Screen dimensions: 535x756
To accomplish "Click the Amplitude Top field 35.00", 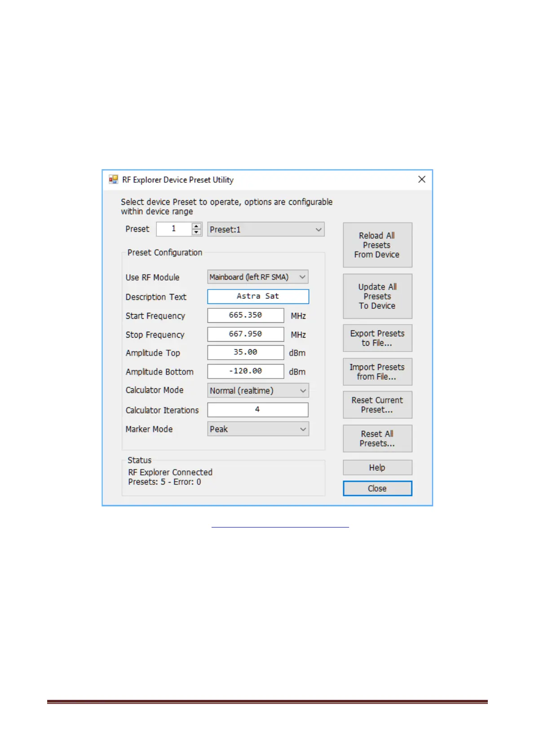I will click(x=245, y=352).
